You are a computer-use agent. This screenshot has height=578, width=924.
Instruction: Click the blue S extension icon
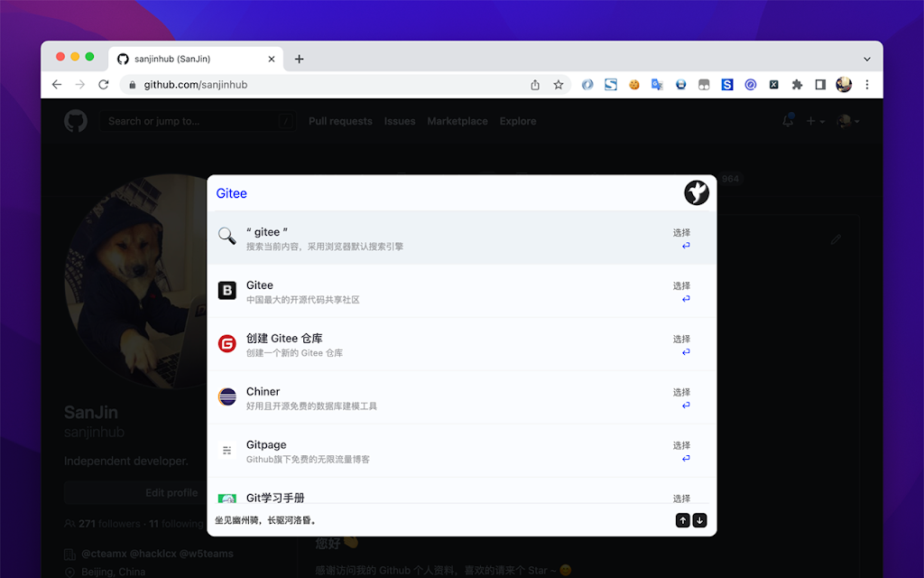pos(727,85)
